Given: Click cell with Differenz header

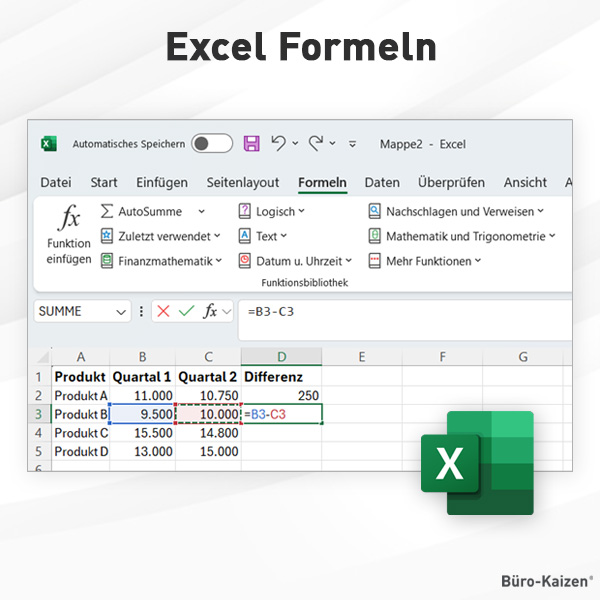Looking at the screenshot, I should 282,377.
